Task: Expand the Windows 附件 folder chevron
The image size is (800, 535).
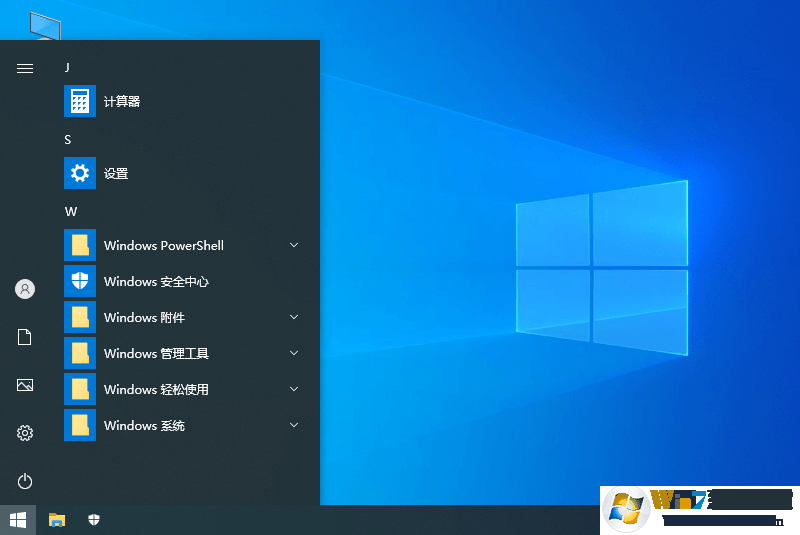Action: [294, 317]
